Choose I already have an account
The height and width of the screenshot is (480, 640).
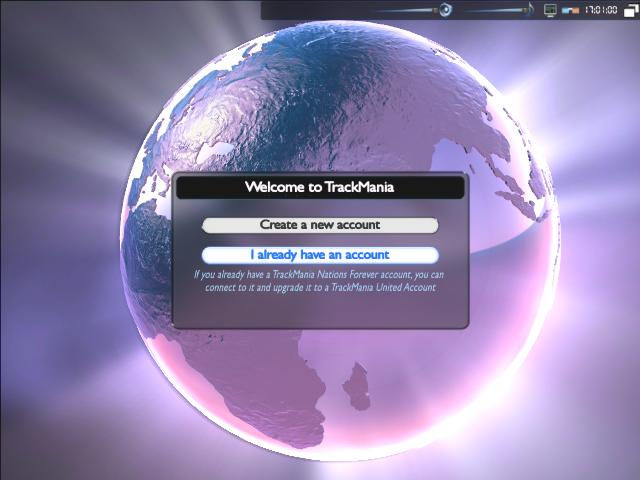[x=320, y=255]
